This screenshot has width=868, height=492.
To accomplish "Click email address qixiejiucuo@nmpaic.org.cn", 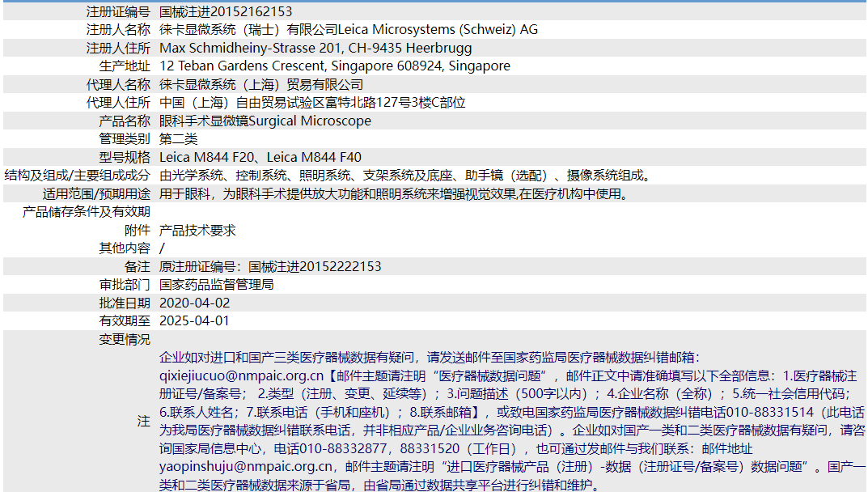I will click(x=241, y=375).
